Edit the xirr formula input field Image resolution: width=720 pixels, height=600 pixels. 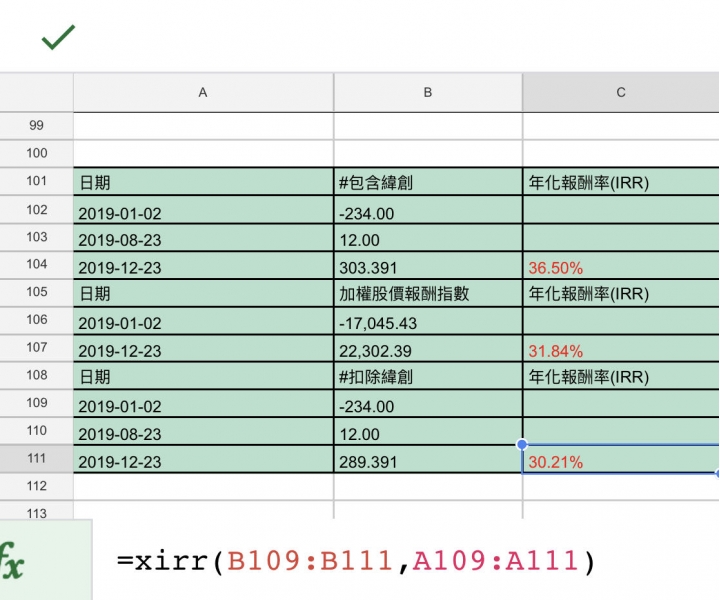pos(356,561)
